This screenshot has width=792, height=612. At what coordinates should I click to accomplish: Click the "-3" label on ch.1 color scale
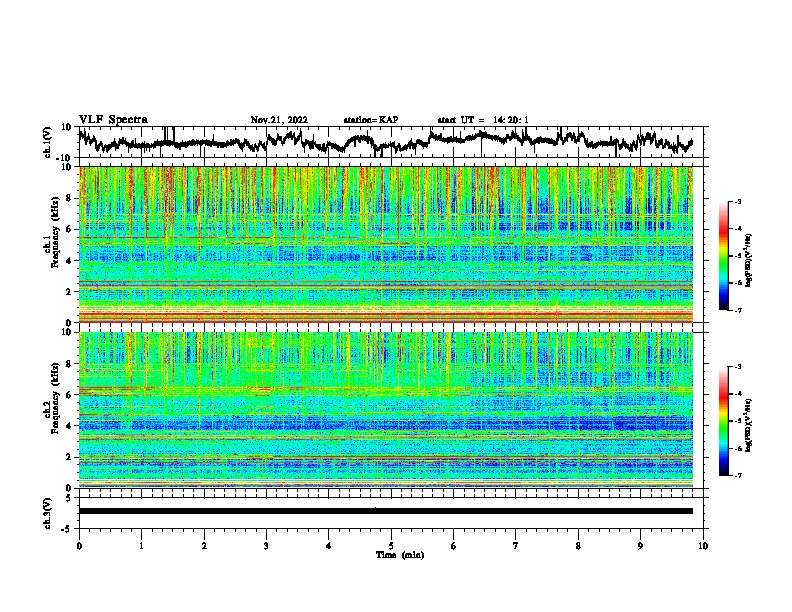click(x=737, y=201)
